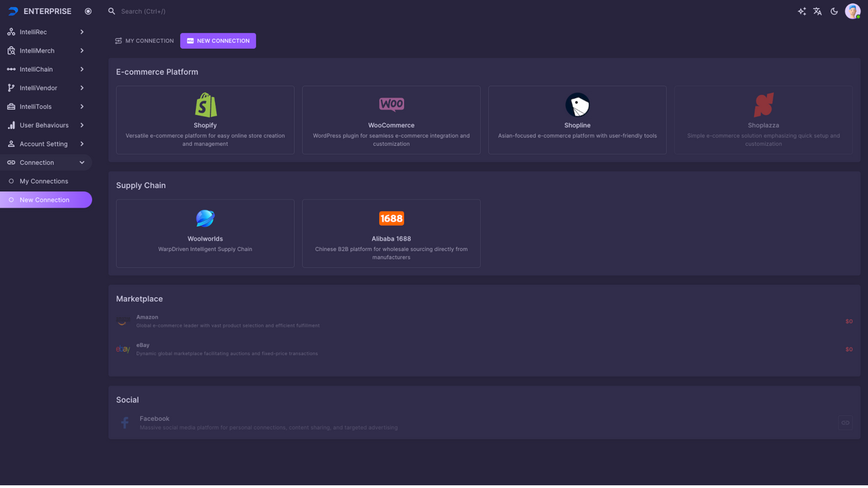Viewport: 868px width, 488px height.
Task: Click the Facebook connect link button
Action: click(846, 423)
